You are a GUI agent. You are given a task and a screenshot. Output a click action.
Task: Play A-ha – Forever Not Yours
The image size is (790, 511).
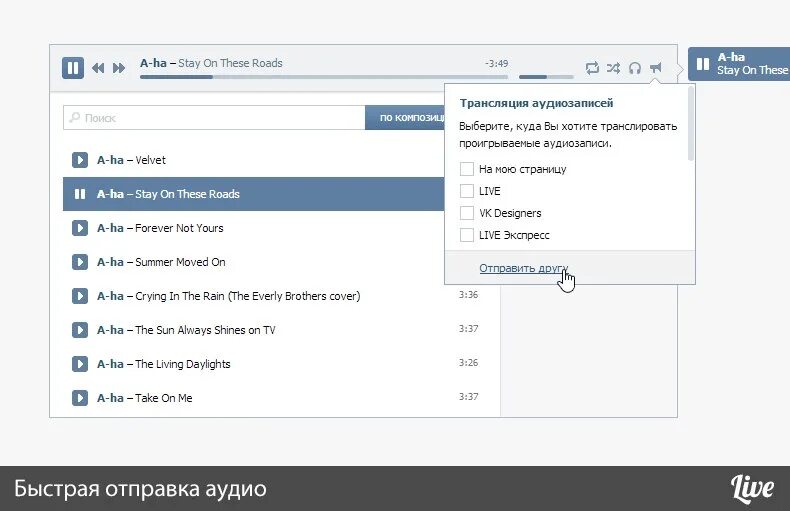[80, 228]
